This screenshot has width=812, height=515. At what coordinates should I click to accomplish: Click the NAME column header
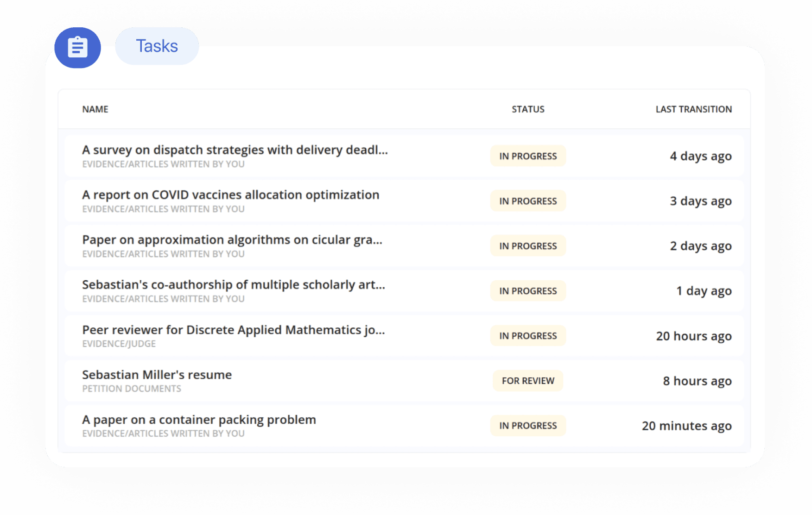(x=95, y=109)
